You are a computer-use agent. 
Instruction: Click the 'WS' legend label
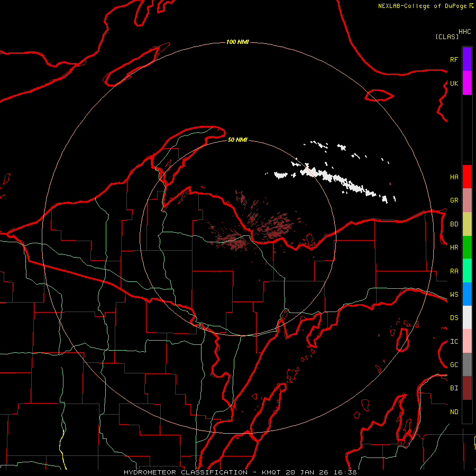(454, 295)
